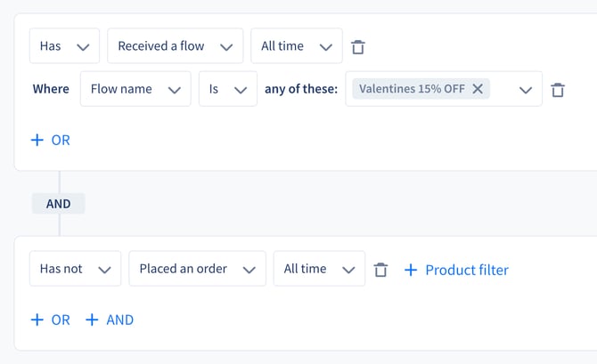
Task: Open the 'Received a flow' dropdown
Action: tap(176, 46)
